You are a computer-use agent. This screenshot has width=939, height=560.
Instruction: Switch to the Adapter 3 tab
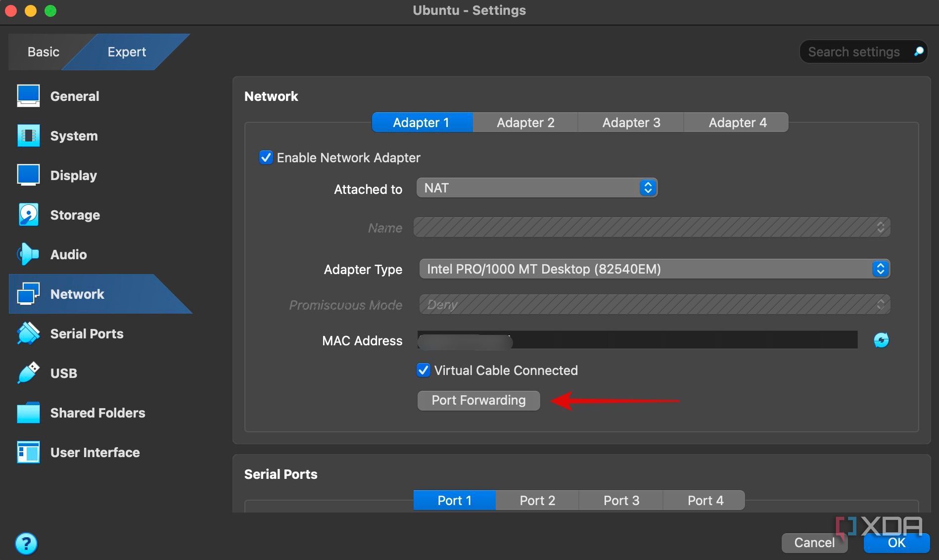coord(631,122)
